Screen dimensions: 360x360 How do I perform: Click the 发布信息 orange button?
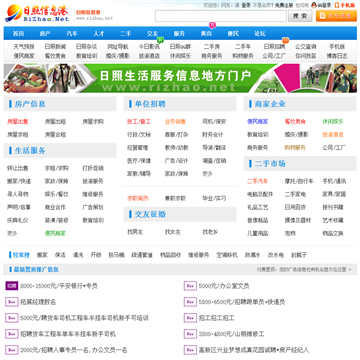click(x=336, y=16)
